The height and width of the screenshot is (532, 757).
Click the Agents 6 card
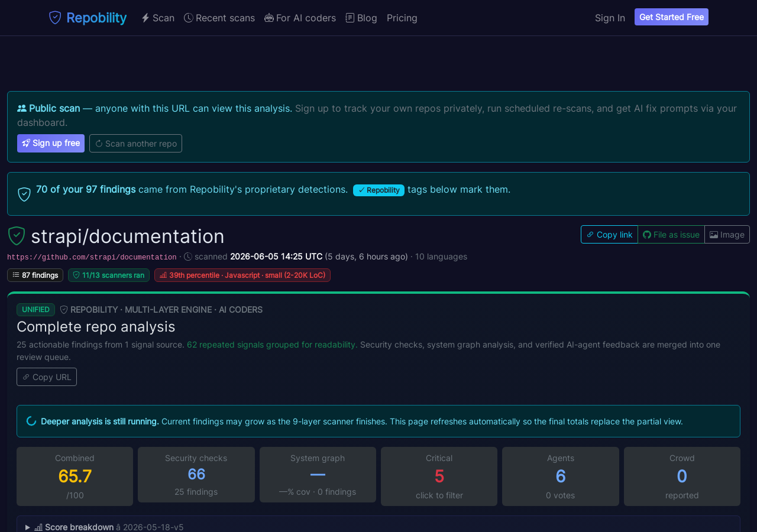[561, 476]
